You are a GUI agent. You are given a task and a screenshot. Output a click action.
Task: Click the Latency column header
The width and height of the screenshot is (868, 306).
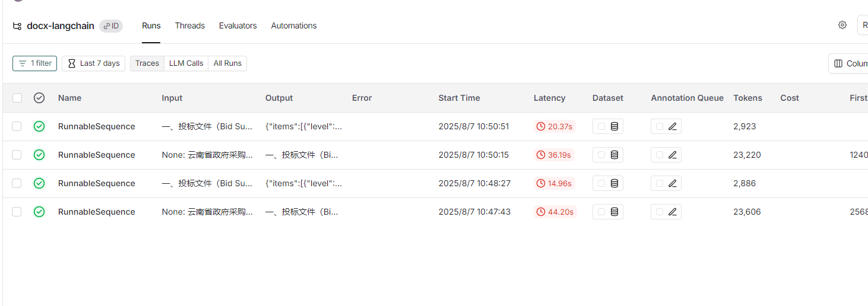(549, 98)
